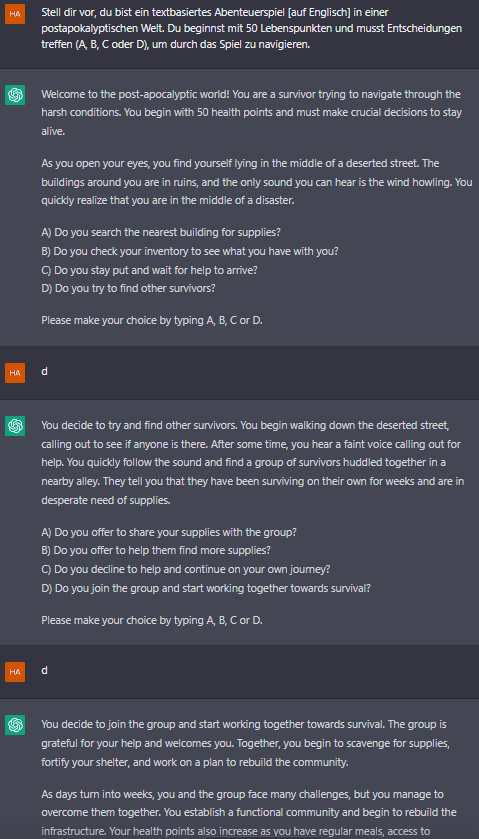The height and width of the screenshot is (839, 479).
Task: Click the ChatGPT logo next to the Welcome message
Action: (15, 95)
